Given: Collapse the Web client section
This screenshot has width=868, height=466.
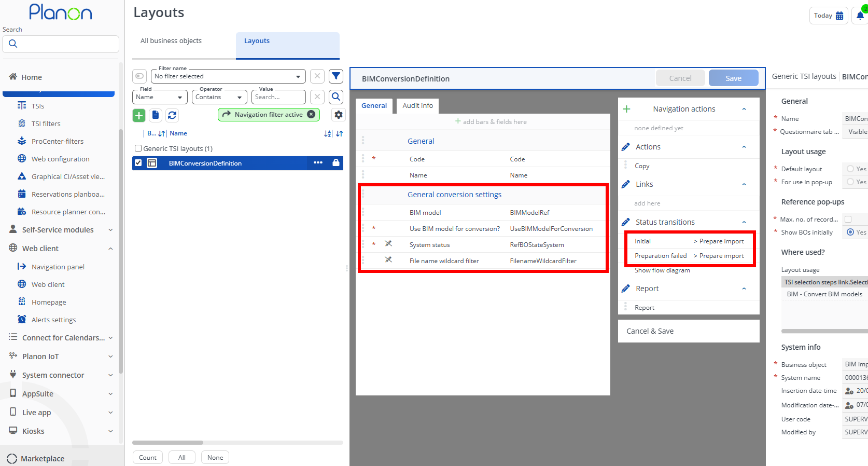Looking at the screenshot, I should tap(110, 249).
